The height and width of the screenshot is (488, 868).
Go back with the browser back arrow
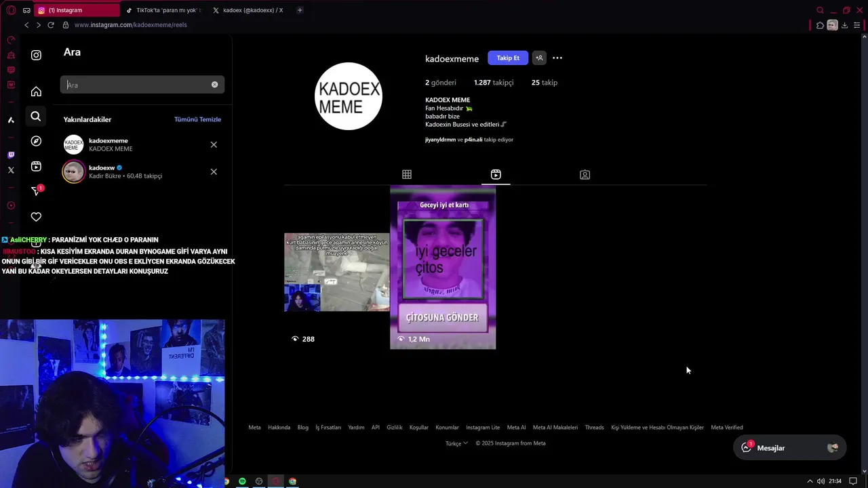pos(26,25)
